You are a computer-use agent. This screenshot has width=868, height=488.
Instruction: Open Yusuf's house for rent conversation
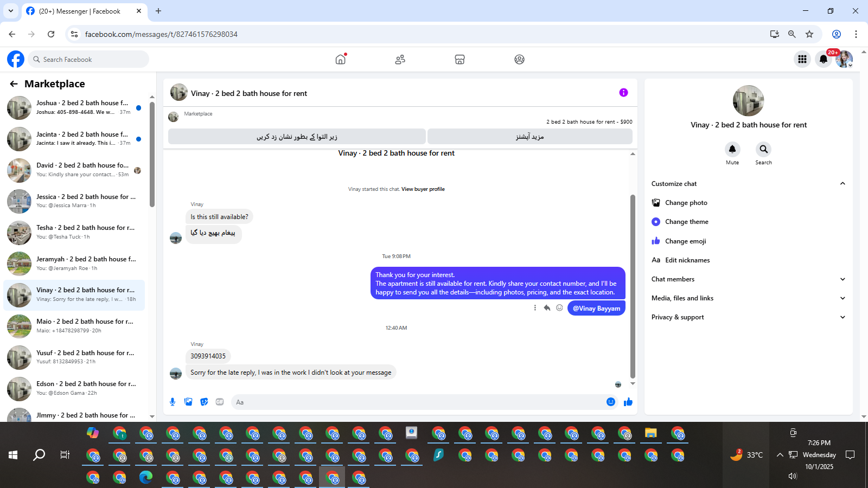[74, 357]
